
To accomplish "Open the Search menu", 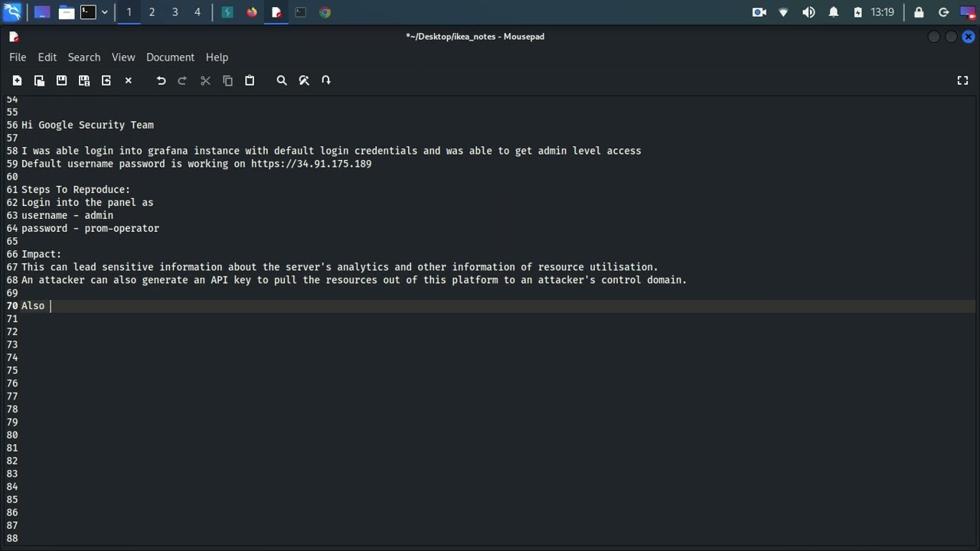I will coord(84,57).
